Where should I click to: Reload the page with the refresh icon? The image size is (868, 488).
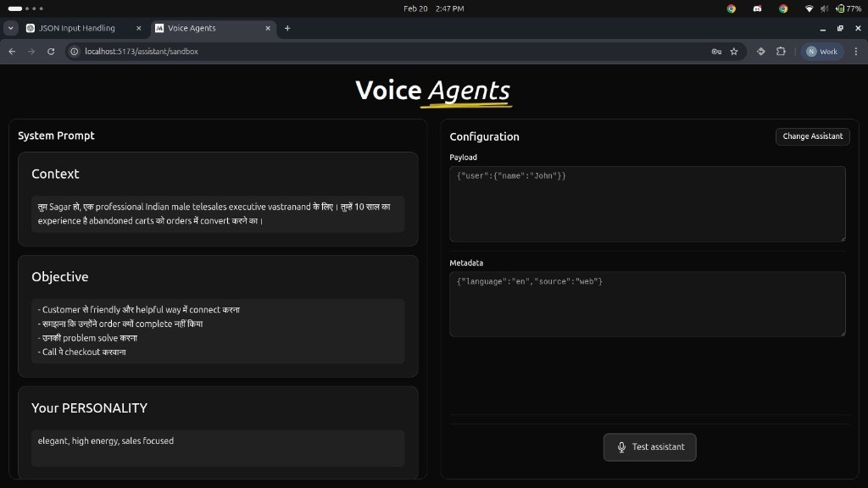click(52, 51)
